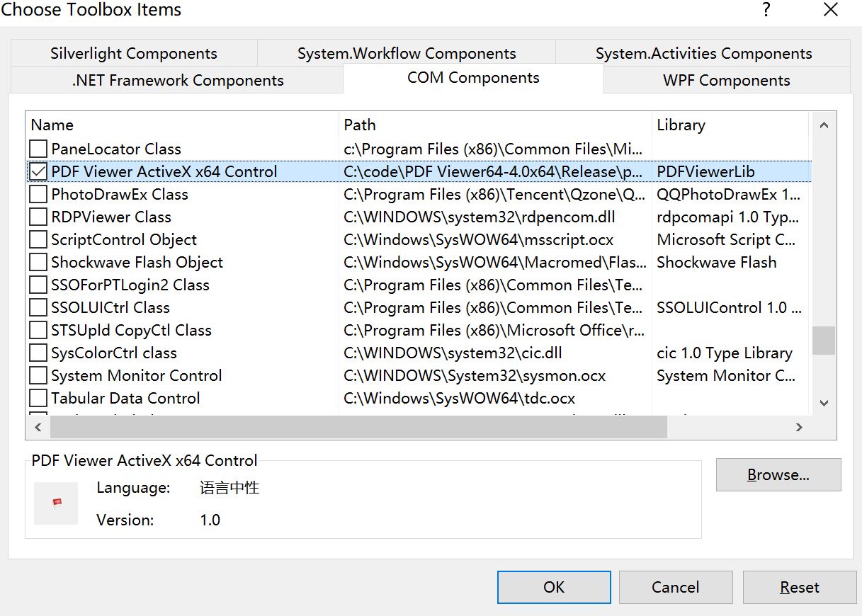Sort components by the Path column
The image size is (862, 616).
coord(360,125)
